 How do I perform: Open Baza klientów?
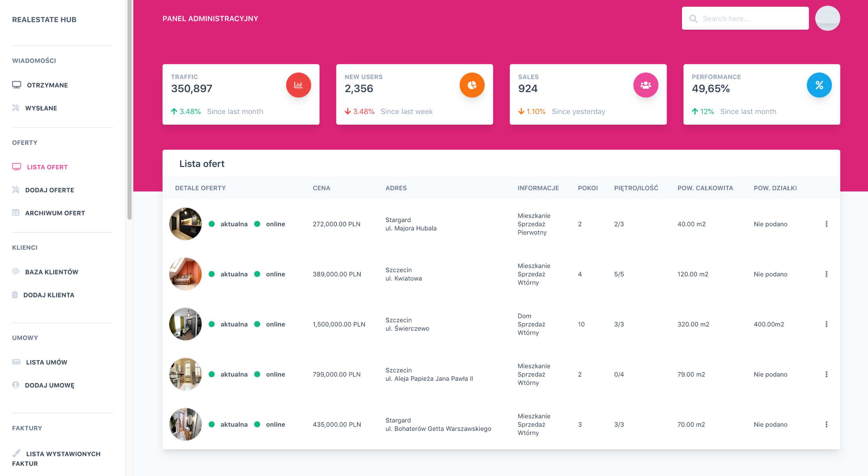[x=52, y=272]
